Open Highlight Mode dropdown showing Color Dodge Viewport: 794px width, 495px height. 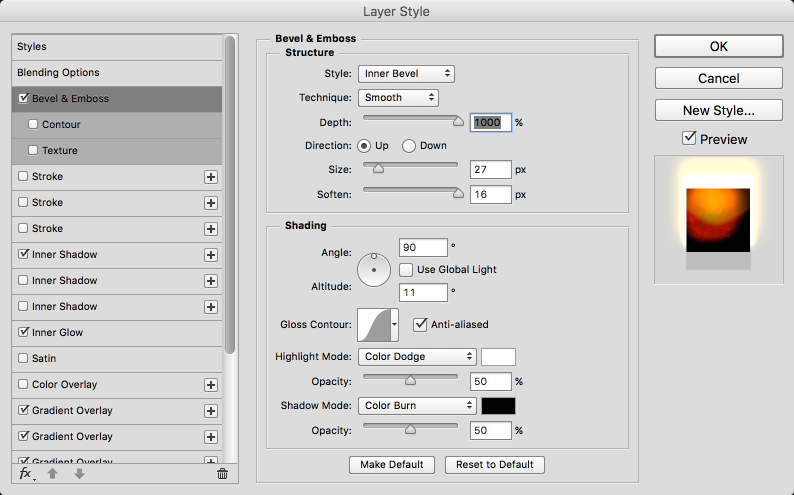[416, 357]
